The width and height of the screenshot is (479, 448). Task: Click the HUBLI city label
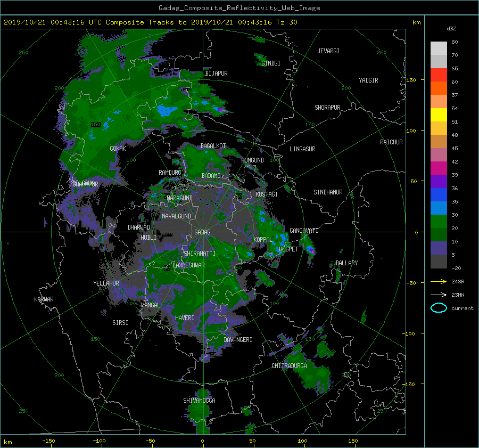[x=148, y=238]
